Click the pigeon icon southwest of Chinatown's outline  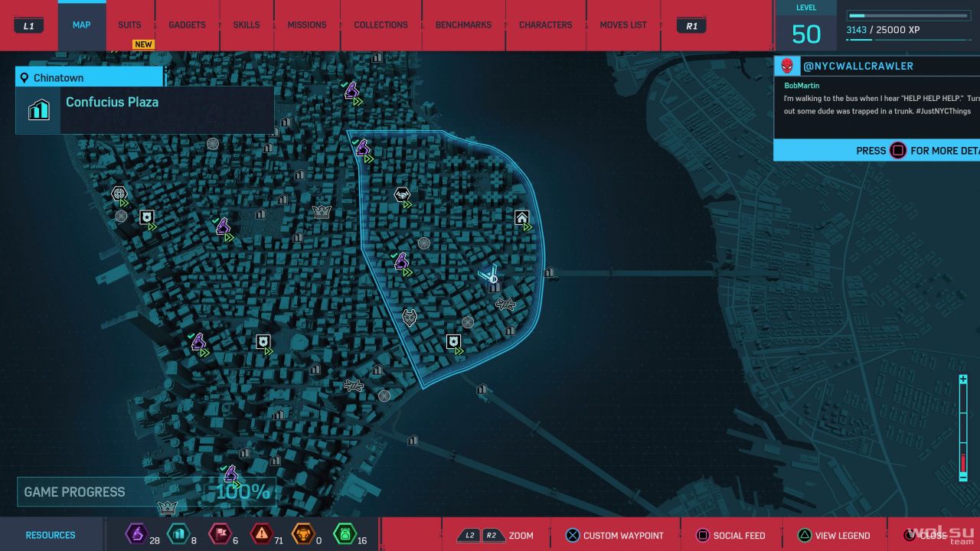[353, 385]
